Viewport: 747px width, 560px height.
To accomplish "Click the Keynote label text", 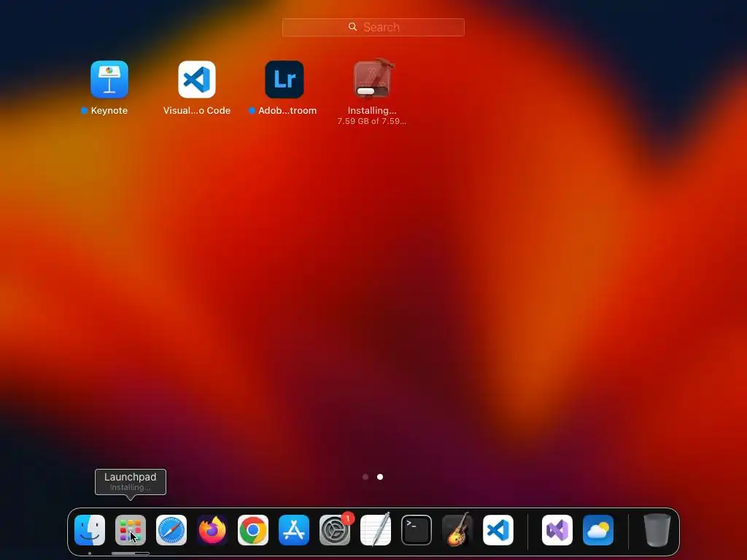I will pyautogui.click(x=109, y=111).
